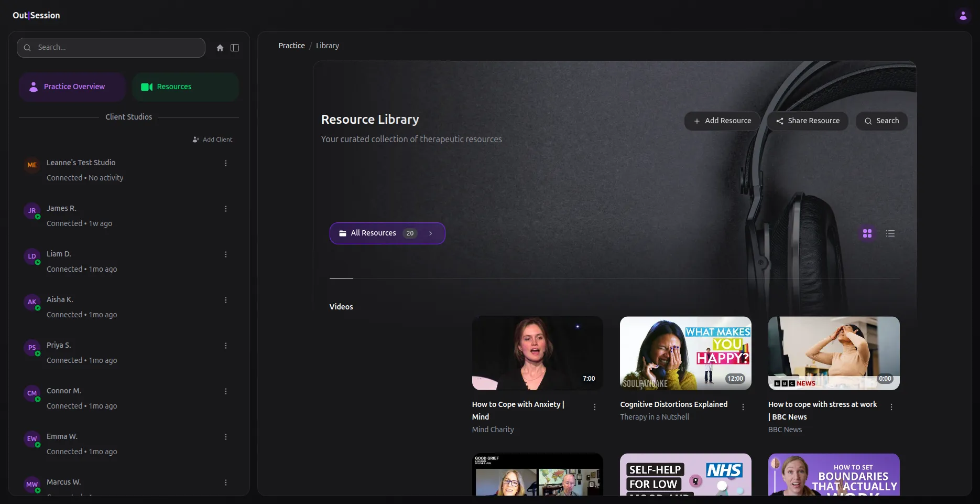This screenshot has height=504, width=980.
Task: Click the Share Resource button
Action: 807,121
